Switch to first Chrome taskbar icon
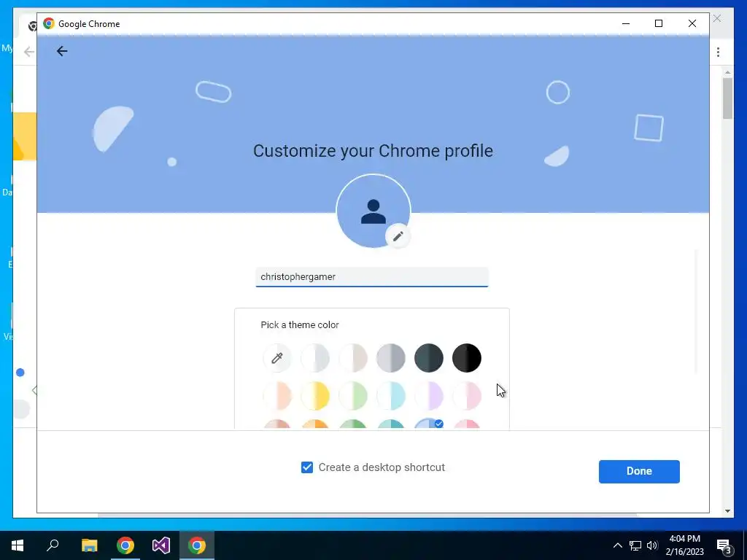 pyautogui.click(x=125, y=545)
